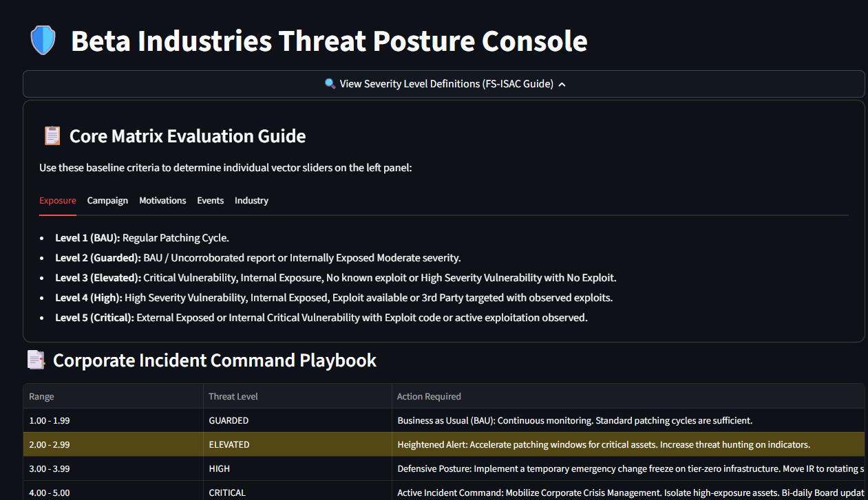The height and width of the screenshot is (500, 868).
Task: Select the 2.00 - 2.99 range cell
Action: click(x=114, y=444)
